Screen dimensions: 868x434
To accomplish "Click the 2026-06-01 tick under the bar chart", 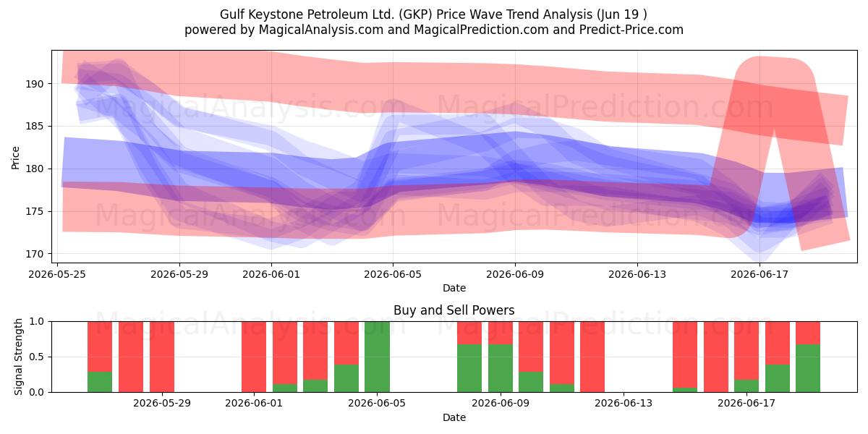I will [254, 404].
